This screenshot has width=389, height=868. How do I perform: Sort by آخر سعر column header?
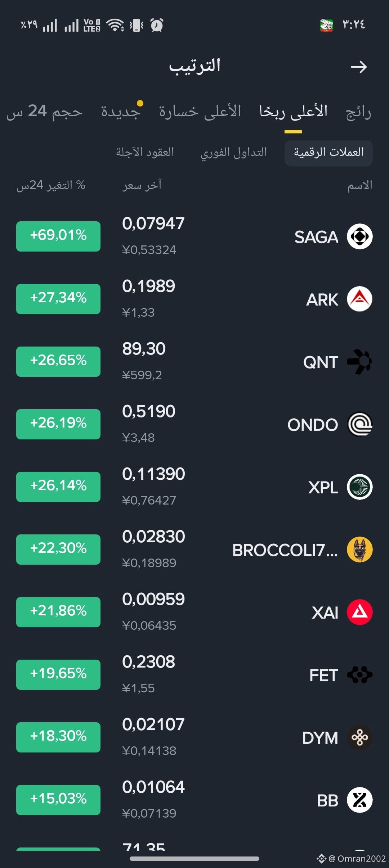142,185
